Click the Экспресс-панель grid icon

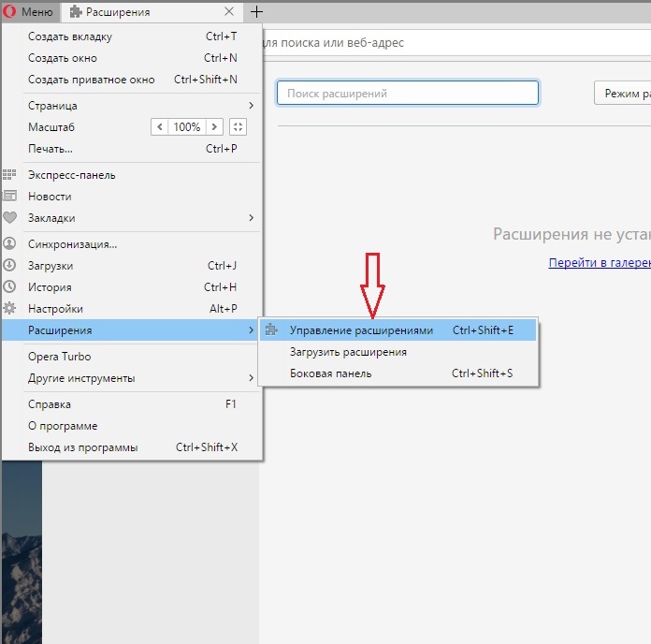(x=9, y=175)
